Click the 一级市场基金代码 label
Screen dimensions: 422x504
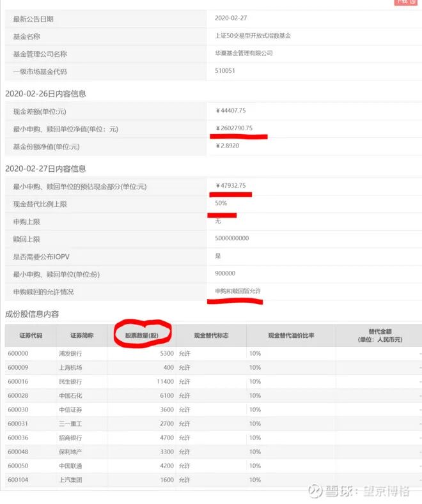(40, 72)
